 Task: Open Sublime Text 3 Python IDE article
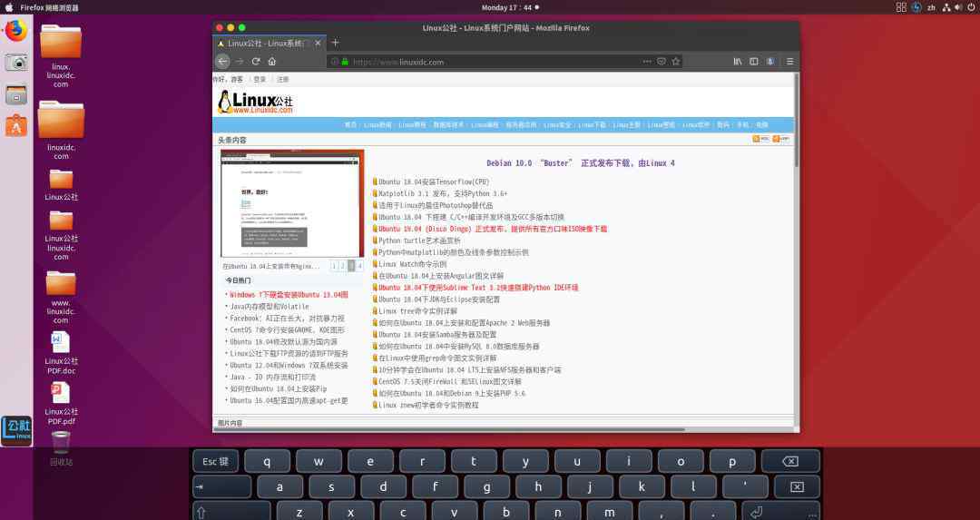(x=478, y=288)
